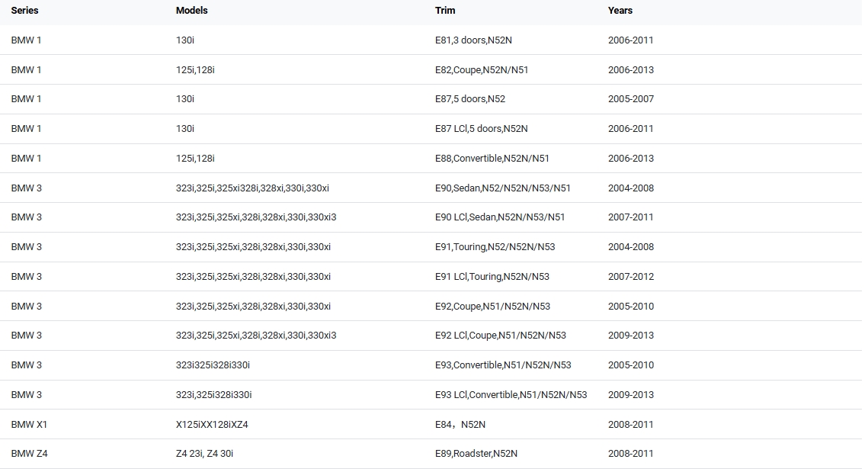Image resolution: width=868 pixels, height=469 pixels.
Task: Click the Years column header
Action: tap(620, 11)
